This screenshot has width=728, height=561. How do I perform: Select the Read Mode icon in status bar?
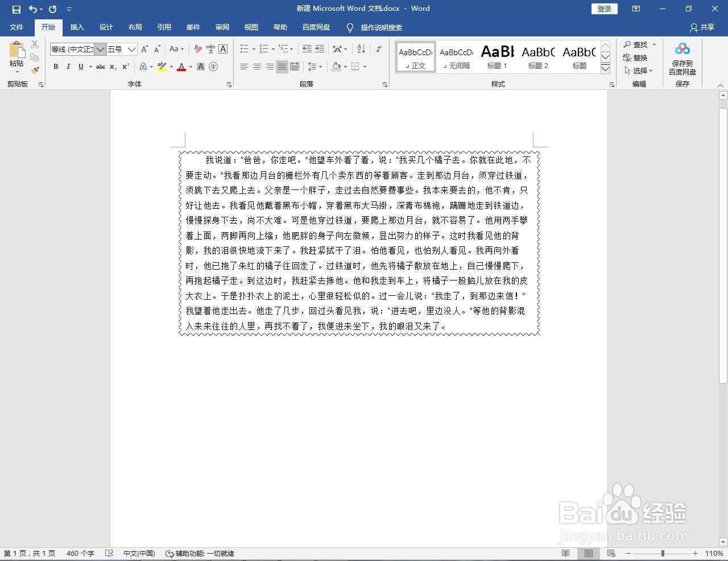click(x=565, y=553)
